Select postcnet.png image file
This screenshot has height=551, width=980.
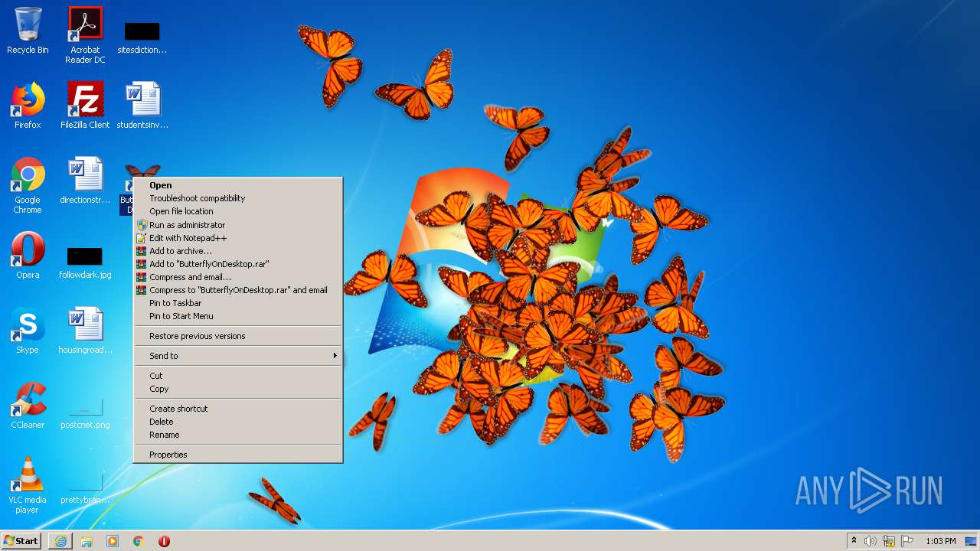coord(85,413)
